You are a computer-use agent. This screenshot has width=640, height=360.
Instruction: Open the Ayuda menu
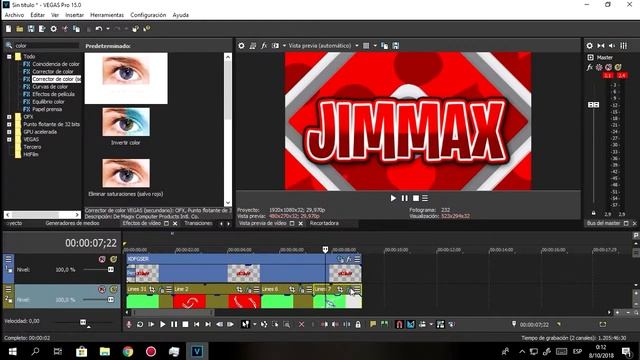coord(180,15)
